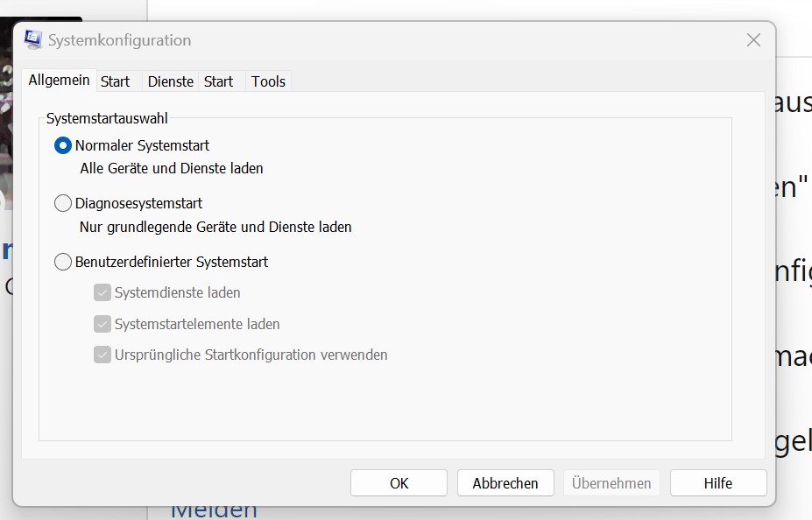Select the Normaler Systemstart radio button
This screenshot has width=812, height=520.
pyautogui.click(x=63, y=145)
